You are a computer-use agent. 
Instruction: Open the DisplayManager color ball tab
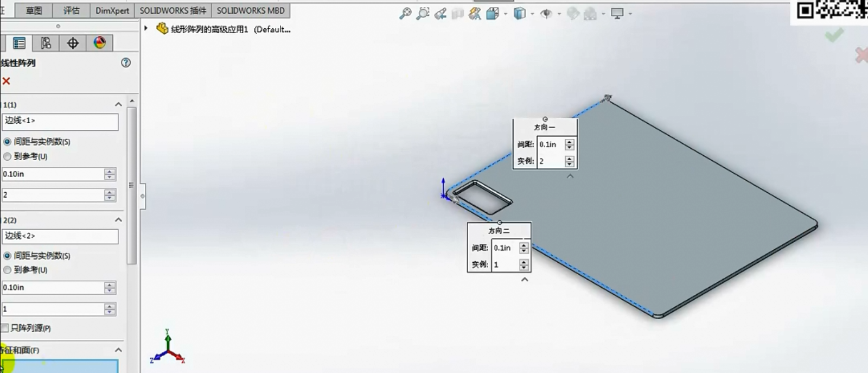pyautogui.click(x=99, y=43)
